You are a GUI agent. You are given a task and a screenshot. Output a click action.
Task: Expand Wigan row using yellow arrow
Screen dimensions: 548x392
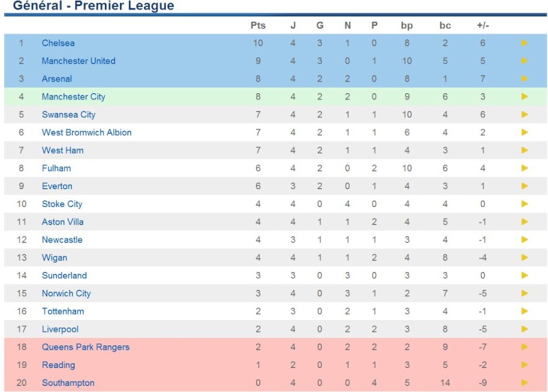tap(524, 258)
